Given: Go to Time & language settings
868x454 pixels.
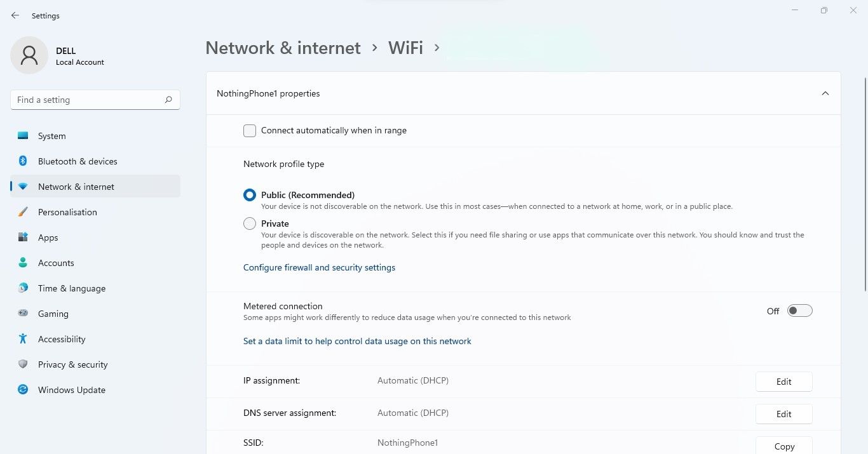Looking at the screenshot, I should [x=71, y=288].
